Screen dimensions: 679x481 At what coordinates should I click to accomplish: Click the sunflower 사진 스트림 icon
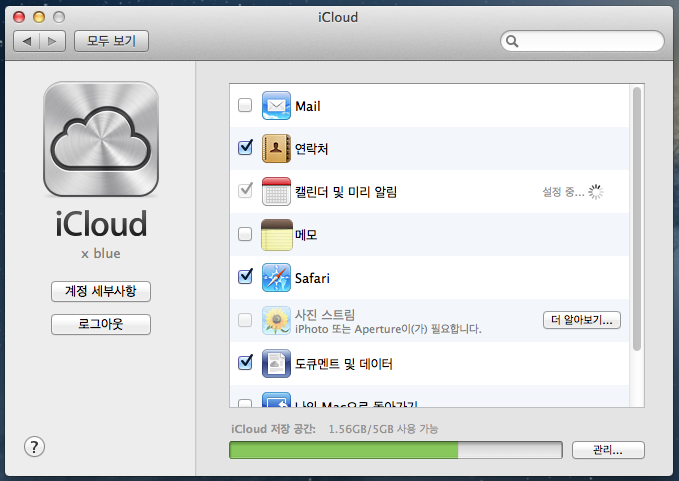click(x=276, y=320)
